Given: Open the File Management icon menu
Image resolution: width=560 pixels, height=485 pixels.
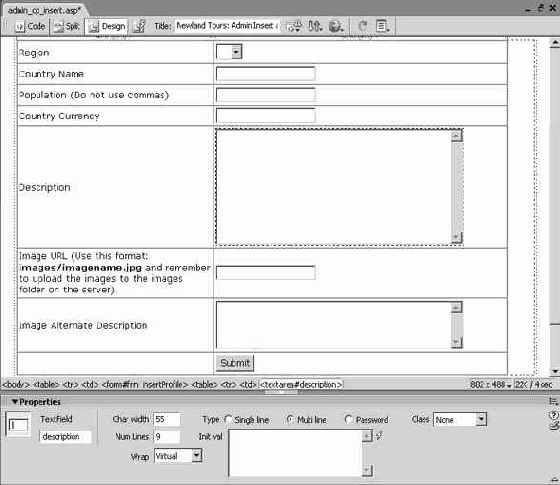Looking at the screenshot, I should [x=315, y=26].
